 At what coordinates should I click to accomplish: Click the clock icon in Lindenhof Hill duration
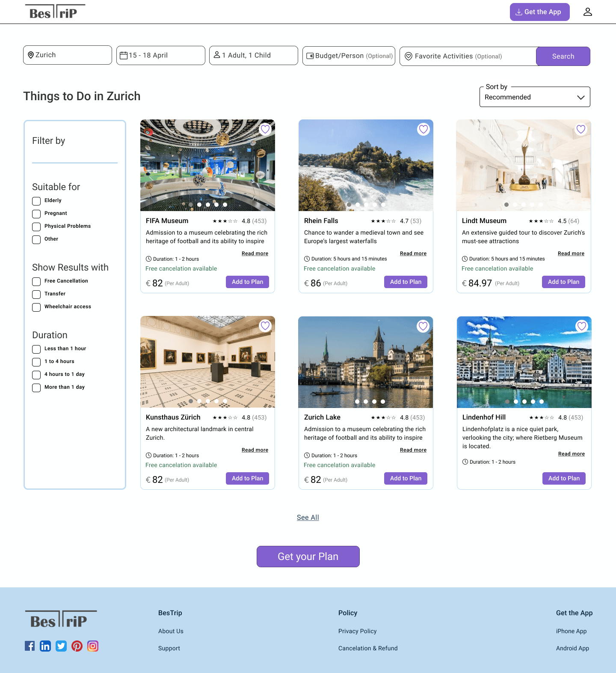coord(465,462)
